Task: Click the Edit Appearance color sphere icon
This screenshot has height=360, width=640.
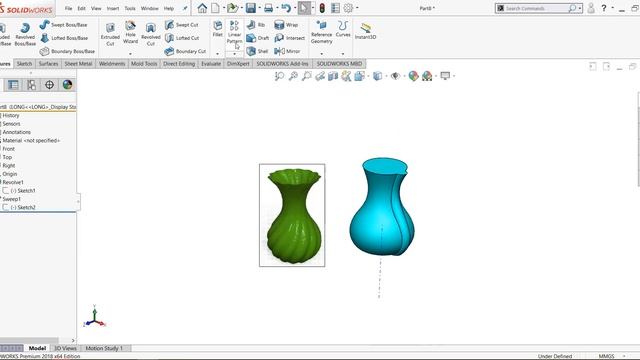Action: tap(413, 76)
